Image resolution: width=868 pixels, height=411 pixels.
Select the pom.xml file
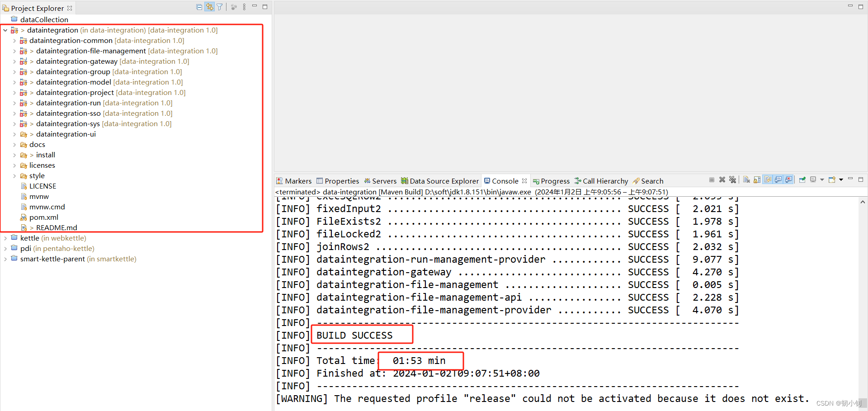(44, 217)
